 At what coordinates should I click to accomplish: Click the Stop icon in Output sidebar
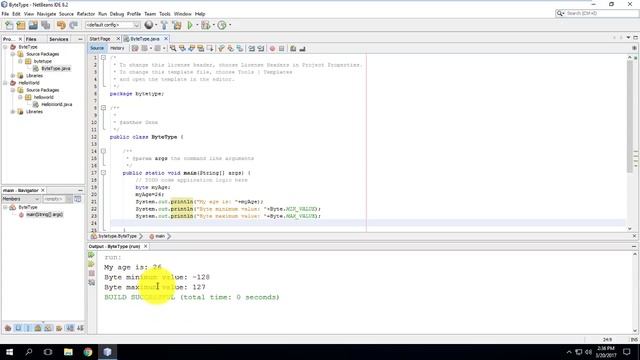point(91,273)
